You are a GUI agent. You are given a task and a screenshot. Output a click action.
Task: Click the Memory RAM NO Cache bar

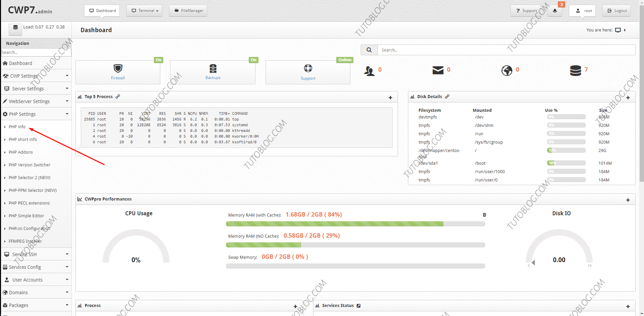pos(355,245)
